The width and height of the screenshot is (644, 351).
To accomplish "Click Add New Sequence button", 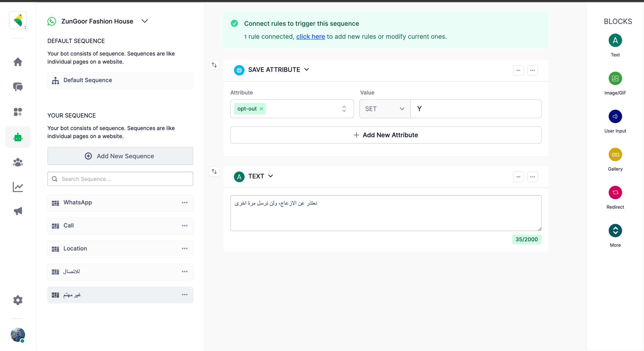I will click(x=120, y=156).
